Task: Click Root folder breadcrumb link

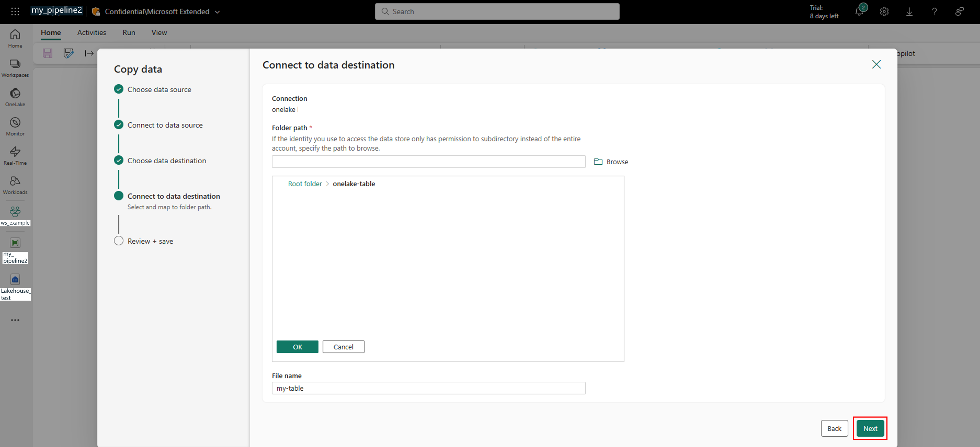Action: pyautogui.click(x=304, y=184)
